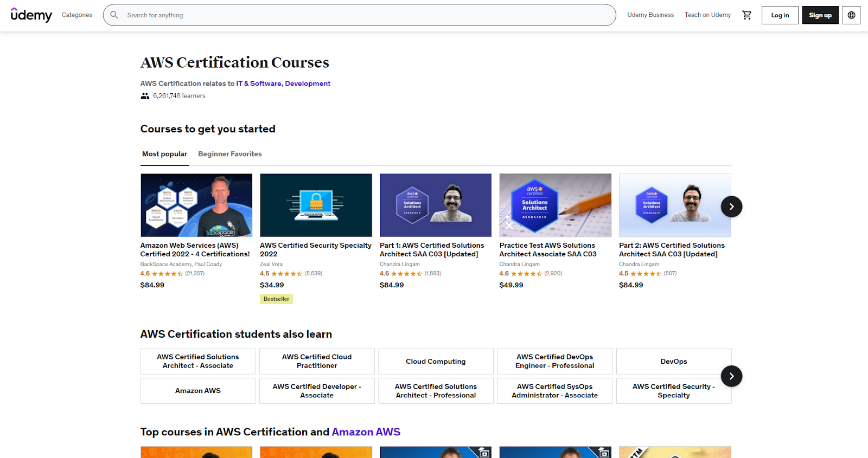Click the Log in button
Image resolution: width=868 pixels, height=458 pixels.
pyautogui.click(x=780, y=15)
